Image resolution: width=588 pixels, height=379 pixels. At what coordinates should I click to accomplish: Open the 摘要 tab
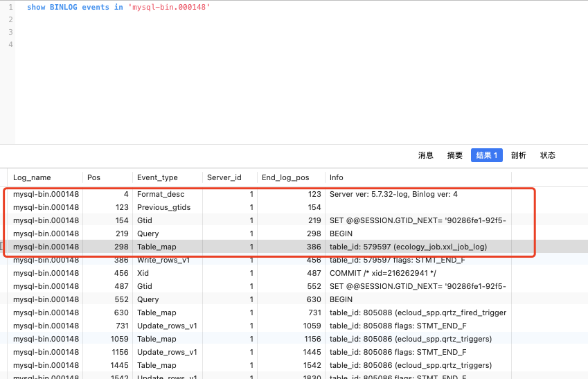click(454, 155)
